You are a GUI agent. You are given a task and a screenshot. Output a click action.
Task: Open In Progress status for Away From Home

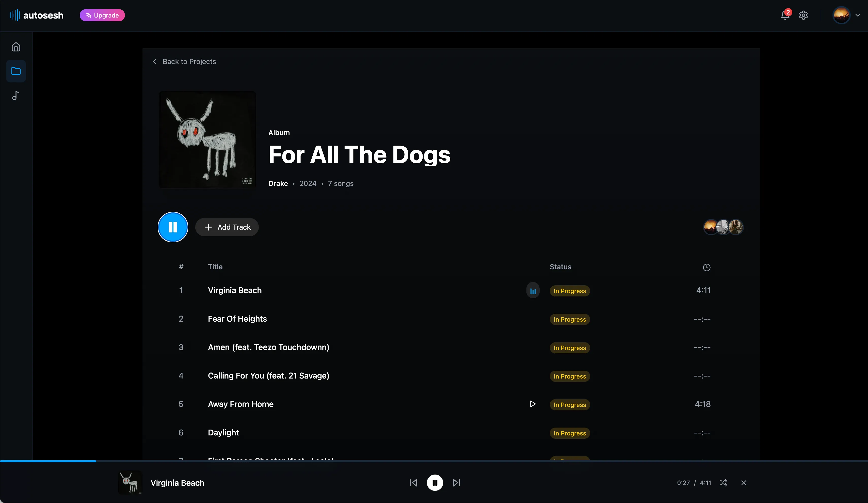coord(570,404)
